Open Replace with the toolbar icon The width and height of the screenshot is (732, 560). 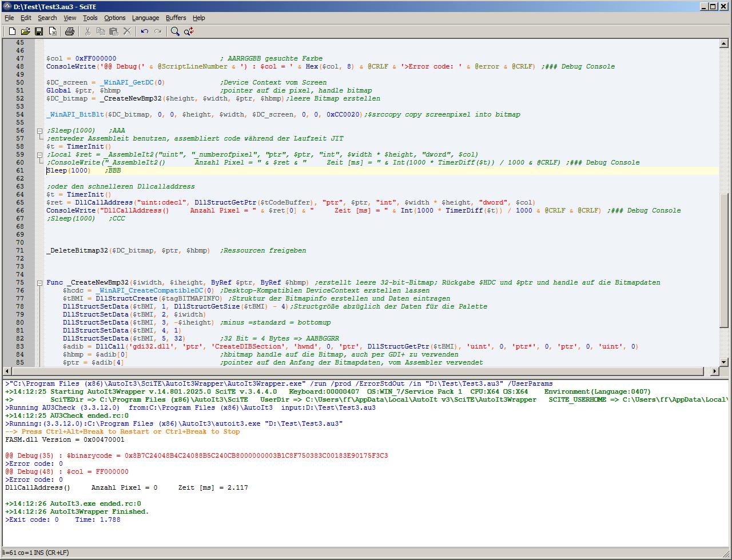pos(189,31)
